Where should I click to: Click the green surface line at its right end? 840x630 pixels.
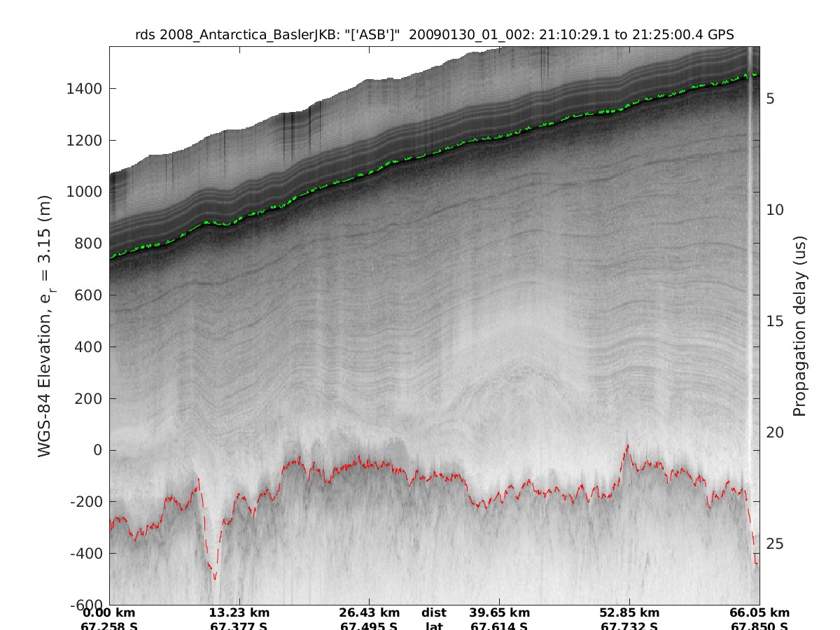pyautogui.click(x=753, y=74)
